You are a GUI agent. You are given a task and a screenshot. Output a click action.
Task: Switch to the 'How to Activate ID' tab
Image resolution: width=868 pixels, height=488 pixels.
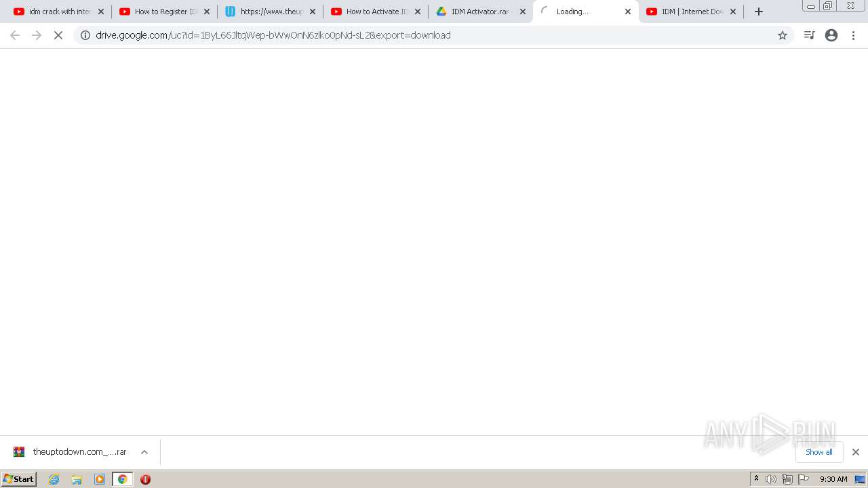click(x=370, y=12)
